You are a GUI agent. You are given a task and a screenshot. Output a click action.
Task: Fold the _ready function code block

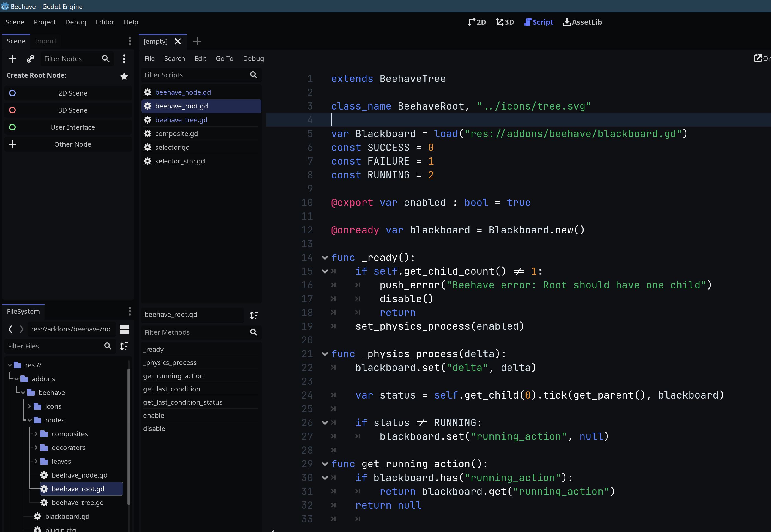(x=325, y=258)
